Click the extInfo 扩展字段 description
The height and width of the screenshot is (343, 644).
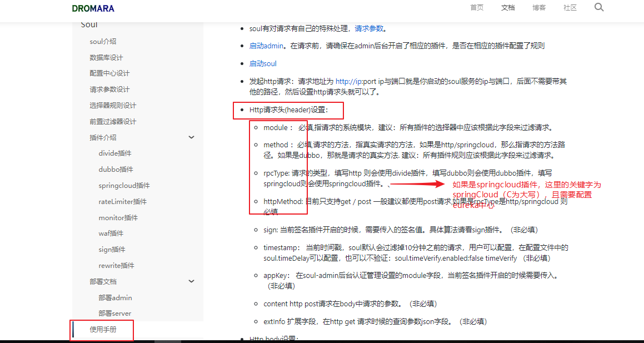pyautogui.click(x=376, y=321)
